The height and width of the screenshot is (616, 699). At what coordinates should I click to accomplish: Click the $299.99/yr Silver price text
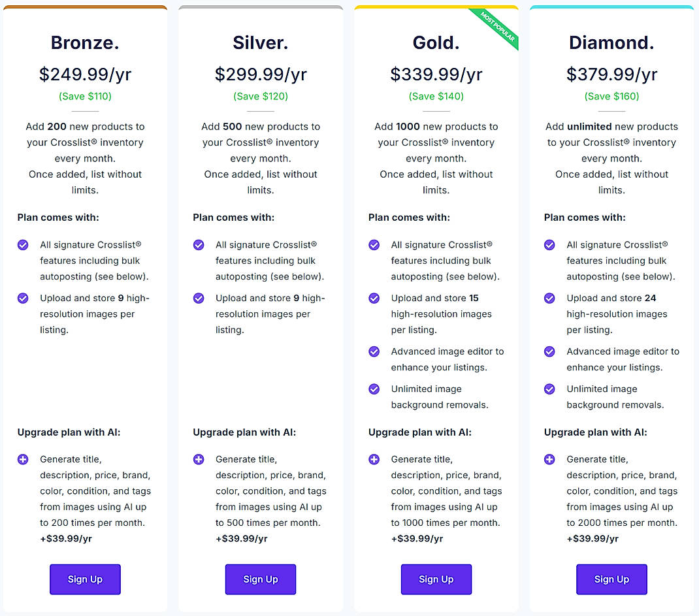261,74
